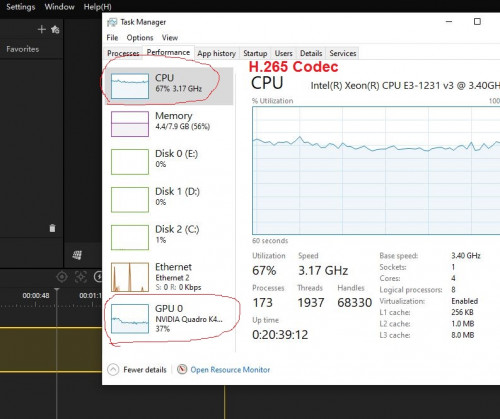This screenshot has width=500, height=419.
Task: Select Favorites in the editor sidebar
Action: click(x=22, y=49)
